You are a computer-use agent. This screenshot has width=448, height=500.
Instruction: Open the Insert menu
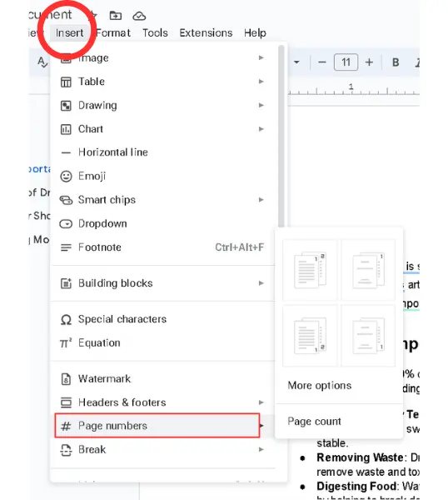[x=69, y=32]
